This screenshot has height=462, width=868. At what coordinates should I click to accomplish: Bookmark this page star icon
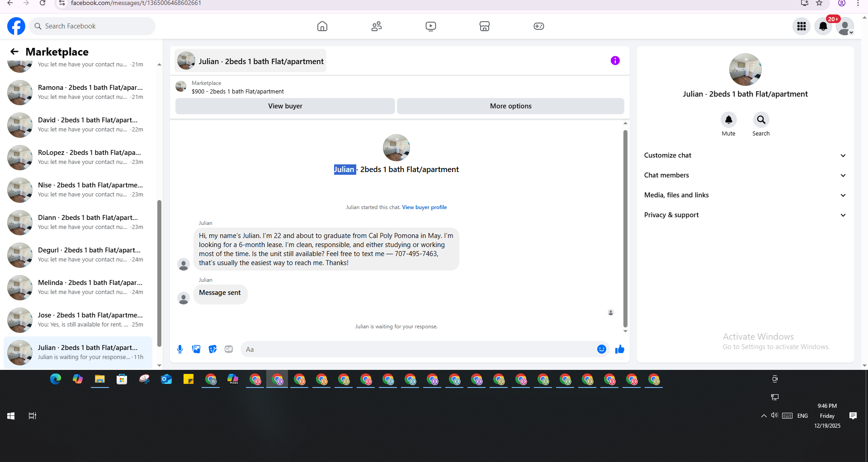[x=819, y=3]
